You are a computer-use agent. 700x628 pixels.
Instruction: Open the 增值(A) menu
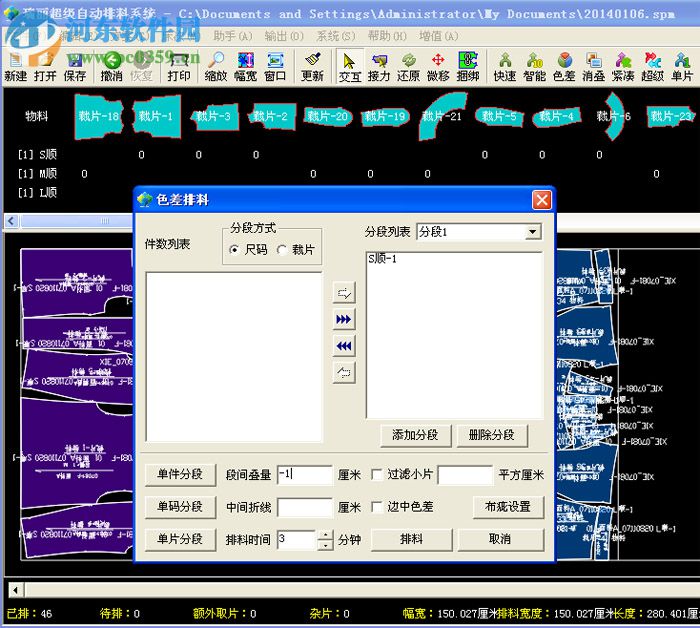439,36
